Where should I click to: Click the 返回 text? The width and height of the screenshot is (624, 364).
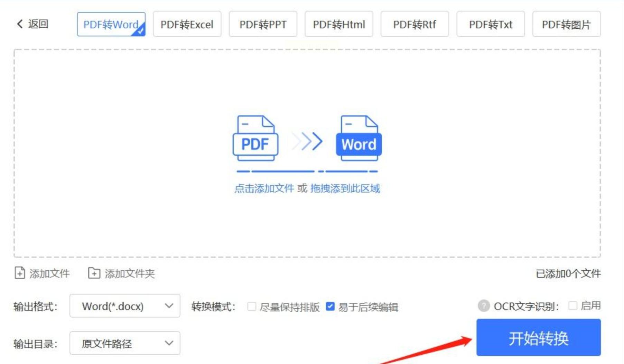38,24
